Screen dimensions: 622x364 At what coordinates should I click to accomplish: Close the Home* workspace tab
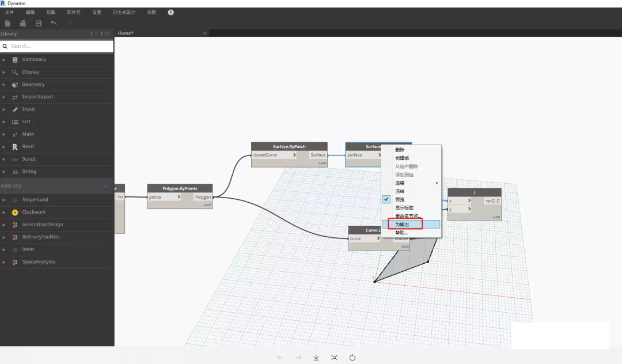[x=205, y=33]
